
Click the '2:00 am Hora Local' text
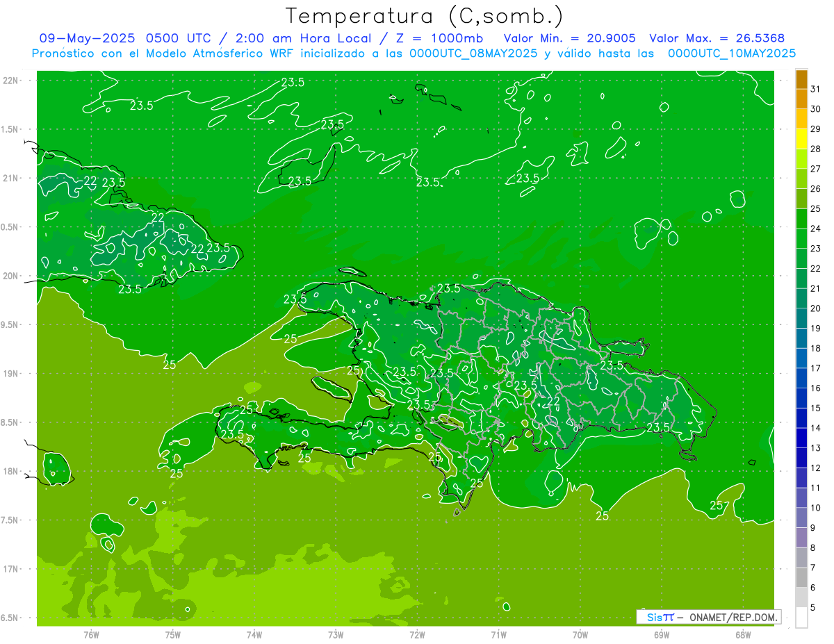click(x=304, y=39)
